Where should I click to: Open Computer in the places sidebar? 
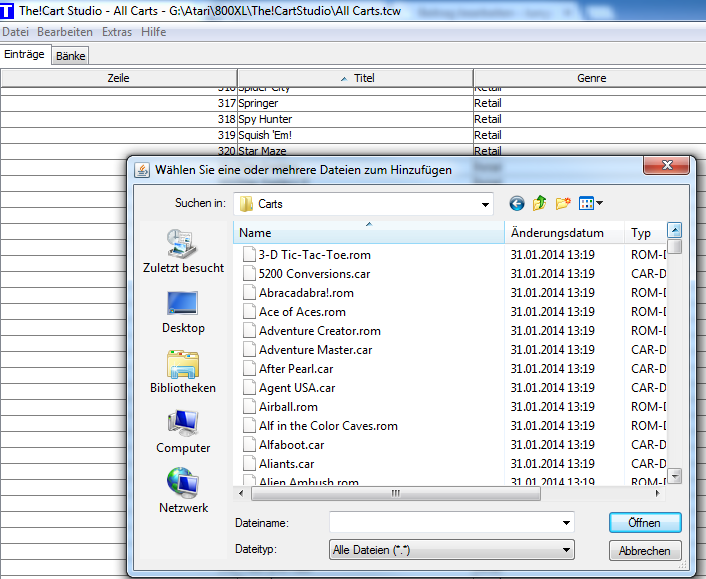(x=183, y=432)
